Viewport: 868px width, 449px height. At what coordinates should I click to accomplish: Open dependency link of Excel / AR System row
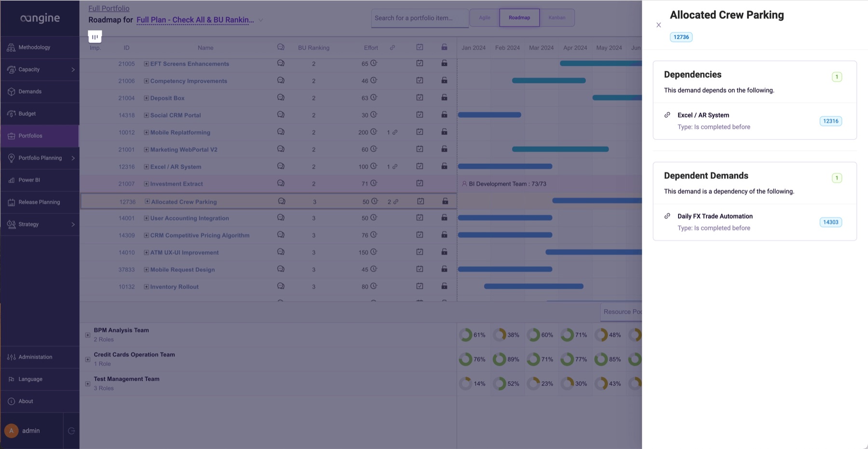(394, 166)
